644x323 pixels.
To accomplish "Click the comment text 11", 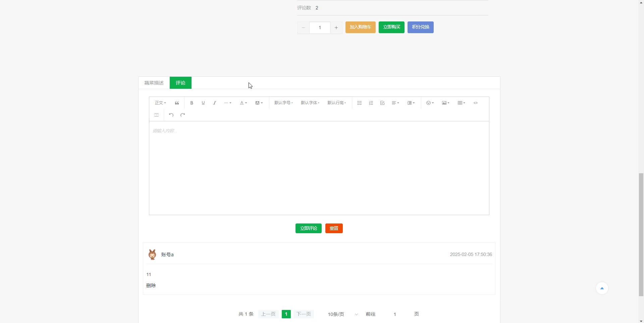I will click(x=149, y=274).
